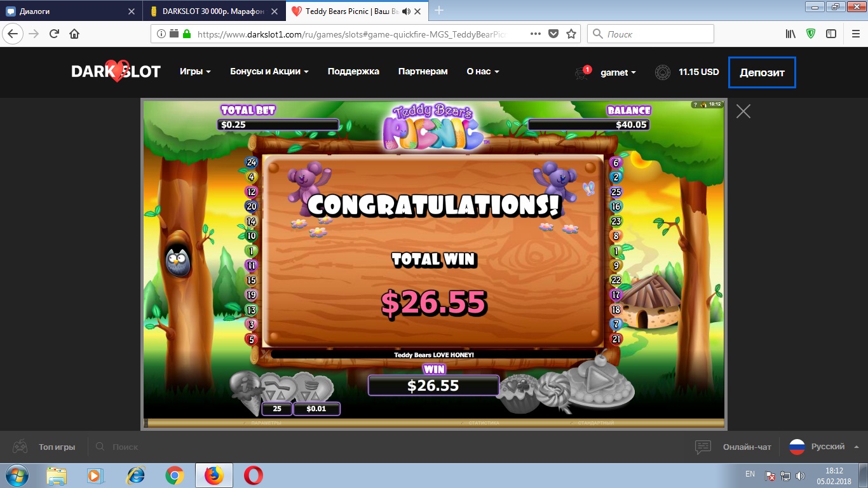The image size is (868, 488).
Task: Toggle Firefox sidebar icon
Action: click(x=831, y=34)
